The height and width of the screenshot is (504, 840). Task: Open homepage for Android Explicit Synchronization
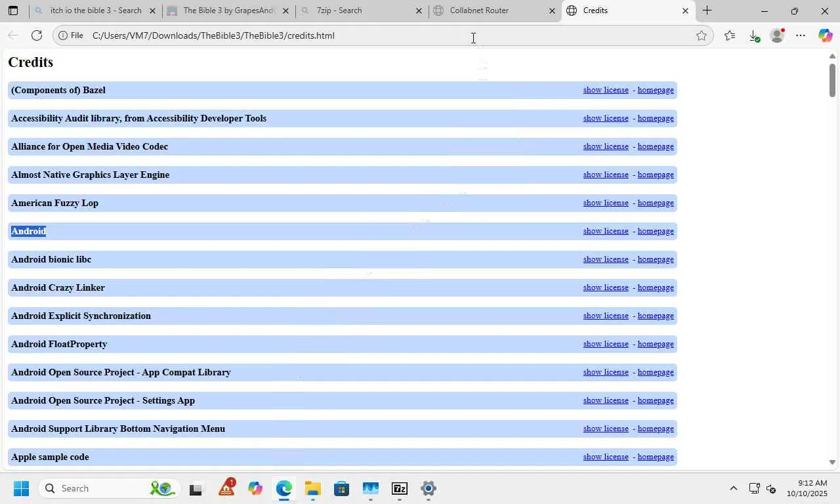[x=656, y=316]
